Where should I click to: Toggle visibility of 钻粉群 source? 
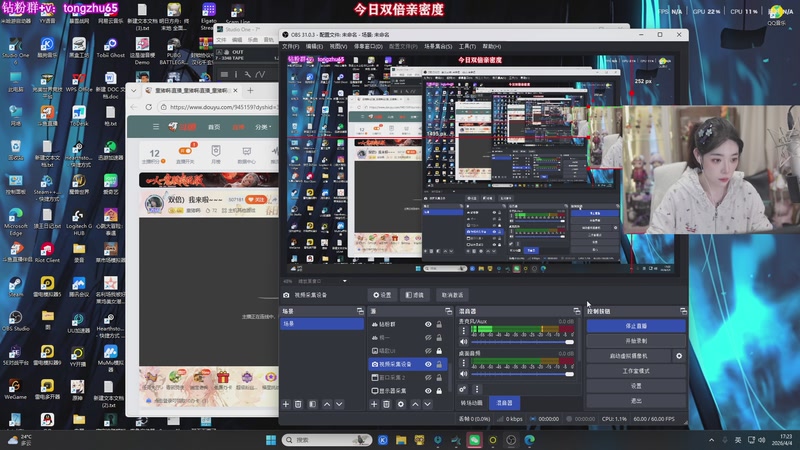428,324
